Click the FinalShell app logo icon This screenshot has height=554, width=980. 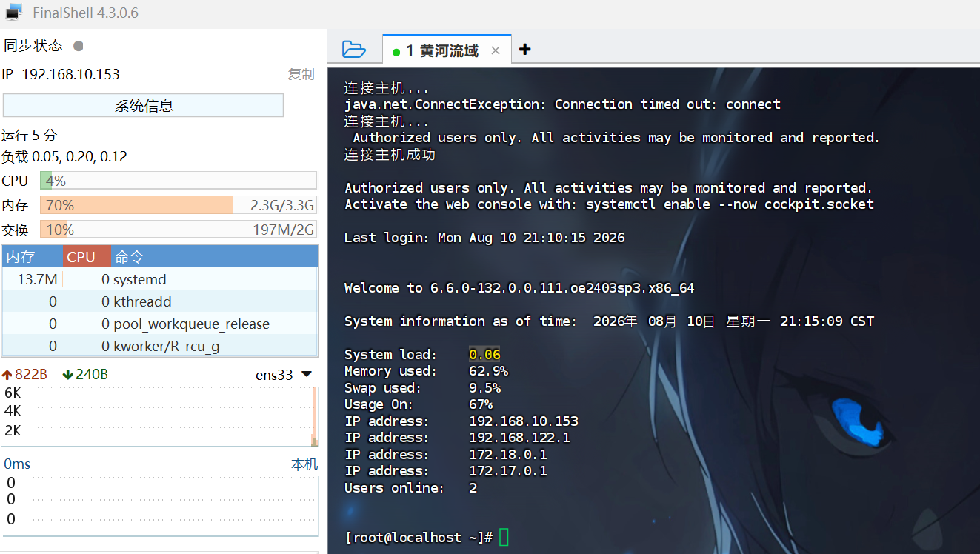click(14, 13)
